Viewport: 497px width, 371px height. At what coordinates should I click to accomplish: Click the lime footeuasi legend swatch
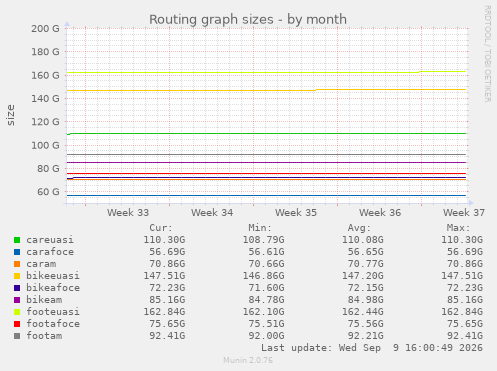coord(17,312)
